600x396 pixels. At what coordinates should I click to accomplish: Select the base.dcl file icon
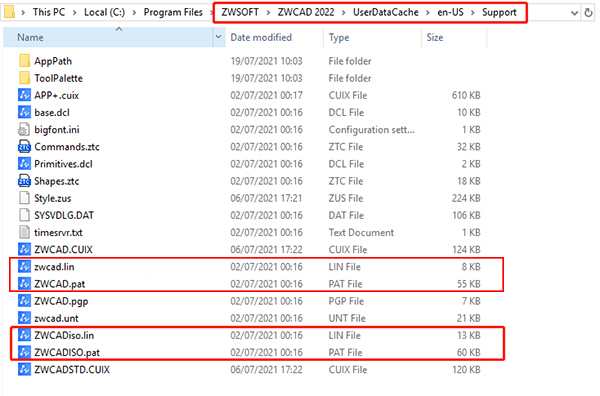[x=24, y=112]
